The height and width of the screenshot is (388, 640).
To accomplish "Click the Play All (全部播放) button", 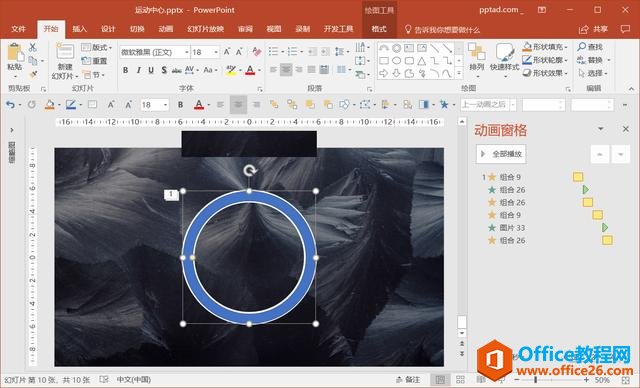I will pyautogui.click(x=501, y=154).
